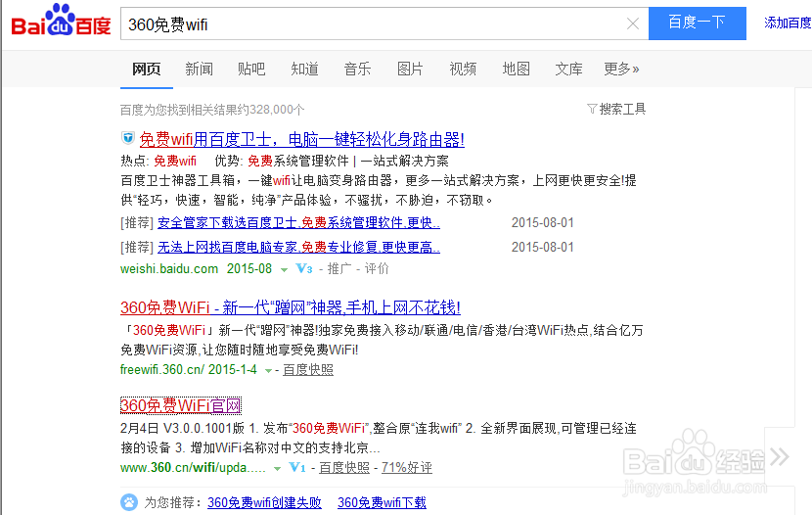The height and width of the screenshot is (515, 812).
Task: Open the 音乐 tab
Action: pyautogui.click(x=357, y=69)
